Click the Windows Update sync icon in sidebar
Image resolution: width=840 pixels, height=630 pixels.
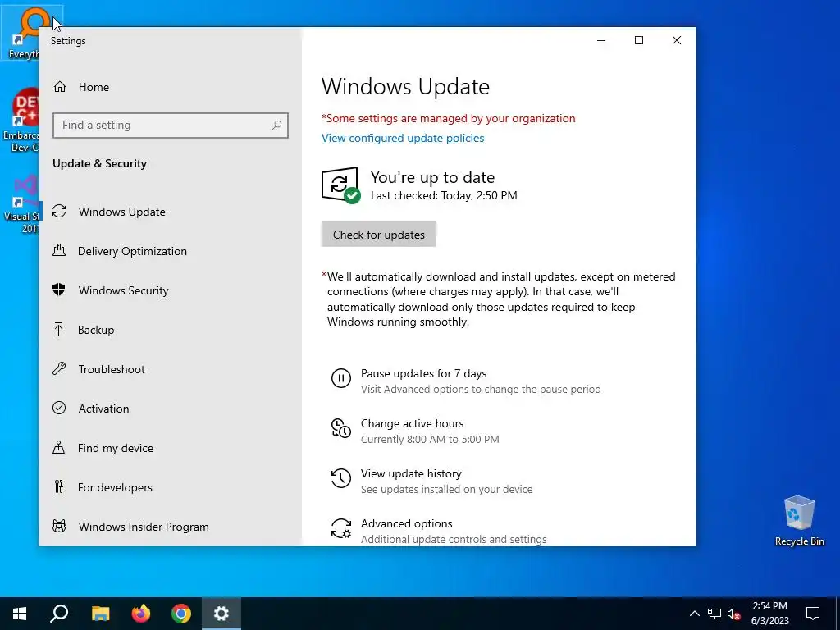pos(59,211)
